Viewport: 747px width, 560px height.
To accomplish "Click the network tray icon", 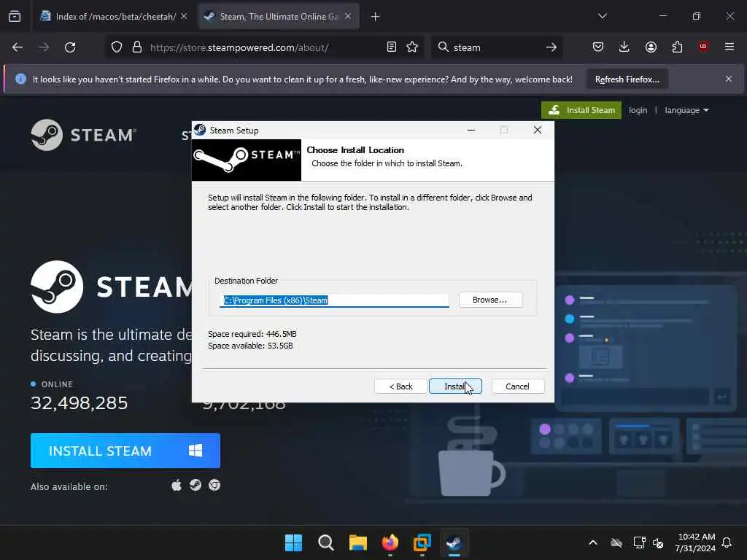I will (x=639, y=542).
